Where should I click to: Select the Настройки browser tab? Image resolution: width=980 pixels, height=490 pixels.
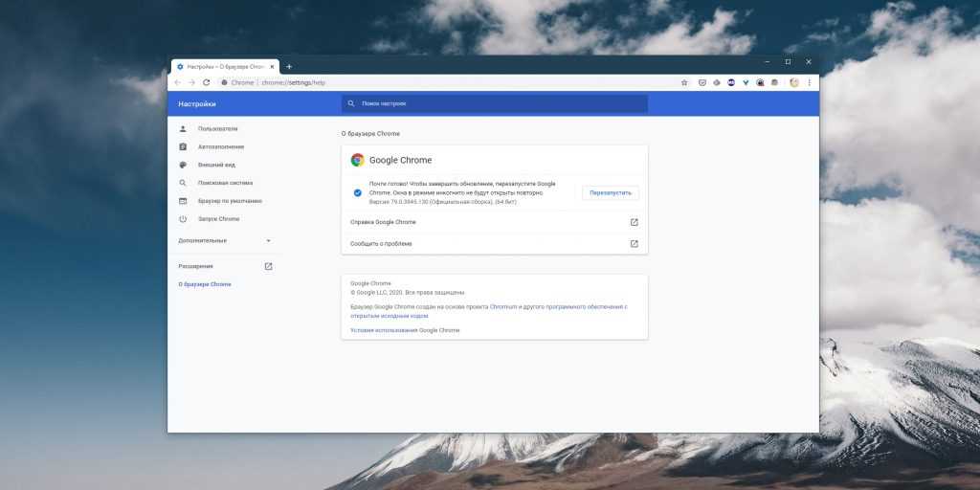[225, 66]
